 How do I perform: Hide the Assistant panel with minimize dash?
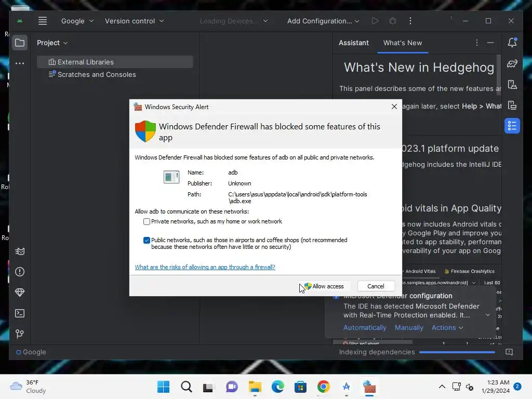490,43
